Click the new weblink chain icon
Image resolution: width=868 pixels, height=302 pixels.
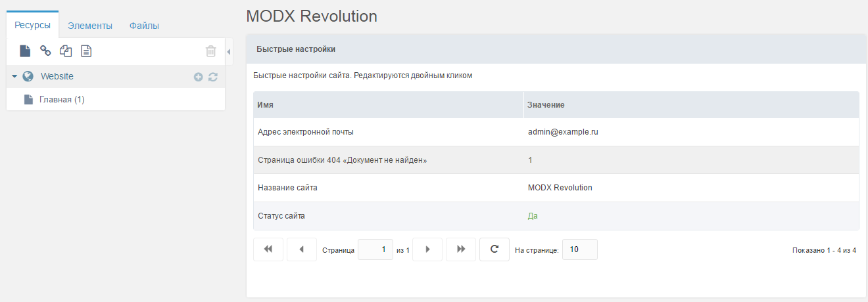[x=45, y=51]
